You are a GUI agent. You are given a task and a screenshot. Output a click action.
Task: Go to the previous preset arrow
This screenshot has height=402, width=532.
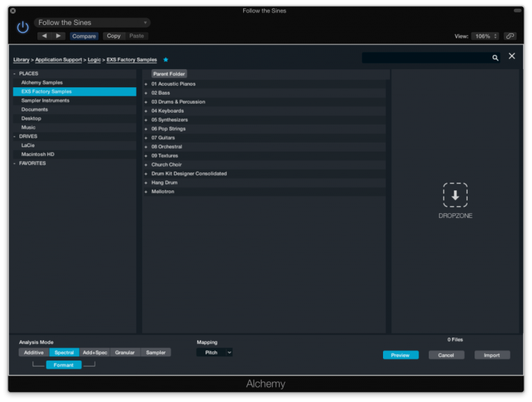44,36
